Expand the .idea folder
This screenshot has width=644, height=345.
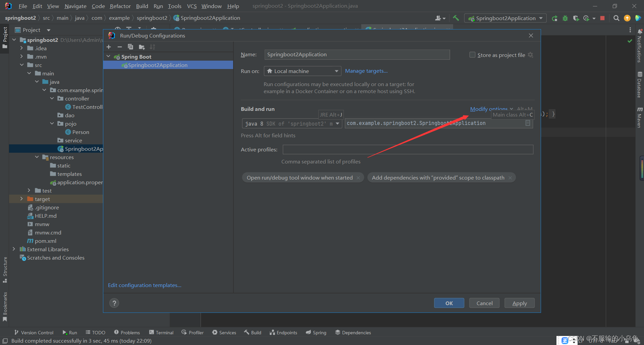[x=21, y=48]
